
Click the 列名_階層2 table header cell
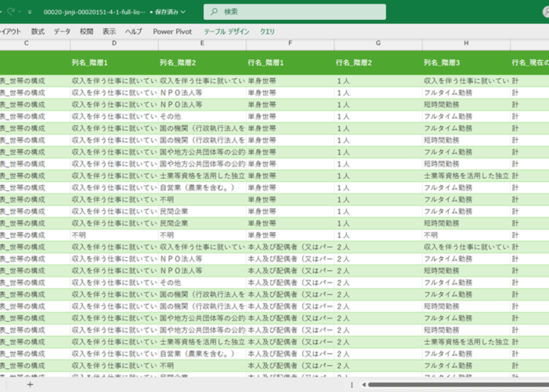pyautogui.click(x=202, y=62)
